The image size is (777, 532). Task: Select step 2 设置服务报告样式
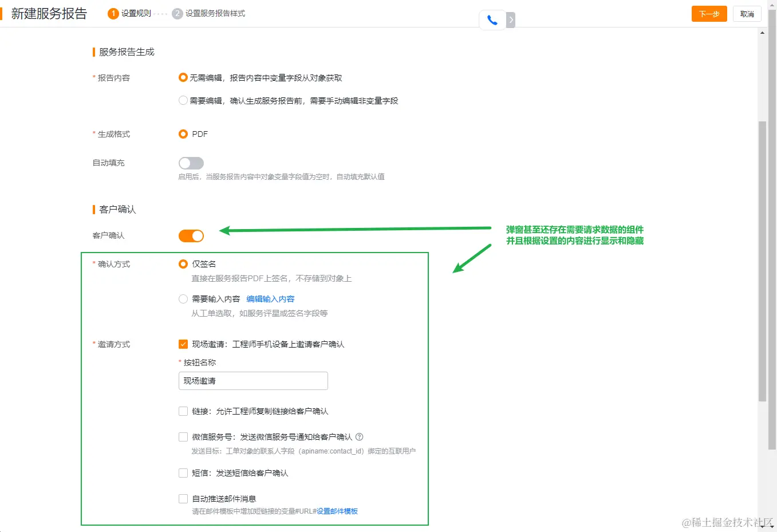[x=209, y=13]
